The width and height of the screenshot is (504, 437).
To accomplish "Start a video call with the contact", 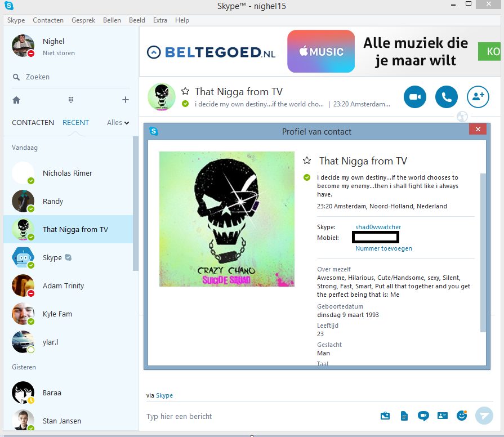I will click(415, 97).
